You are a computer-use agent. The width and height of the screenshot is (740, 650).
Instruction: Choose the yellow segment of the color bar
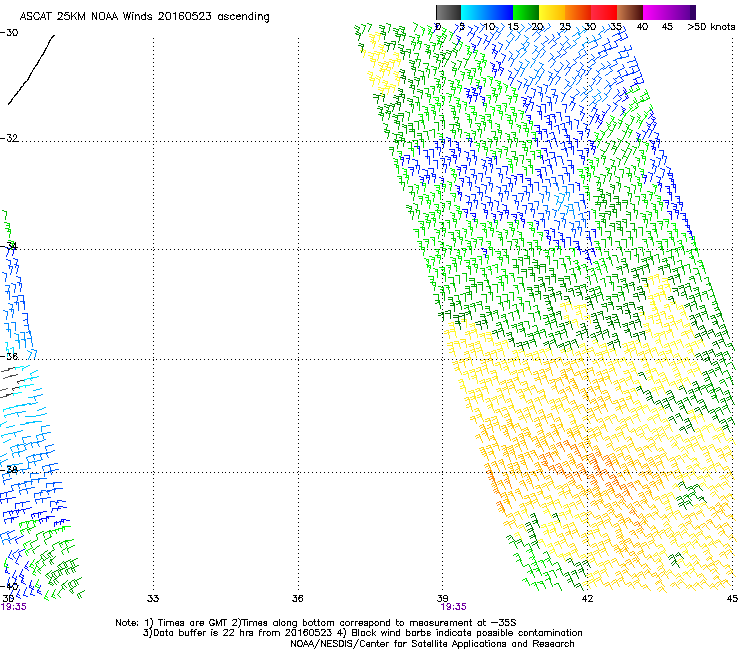coord(552,12)
